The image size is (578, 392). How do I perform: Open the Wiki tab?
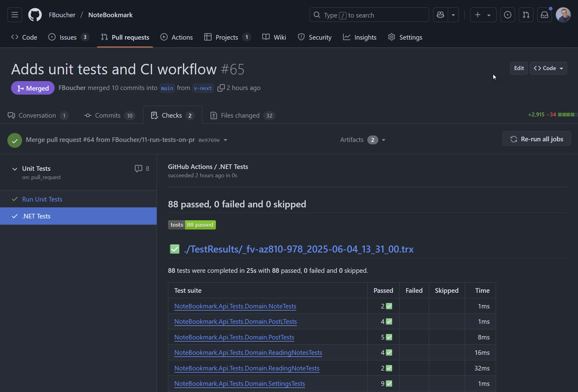tap(274, 37)
